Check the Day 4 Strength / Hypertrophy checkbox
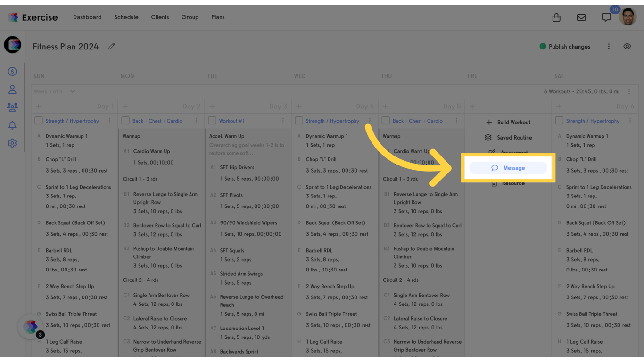This screenshot has width=644, height=362. pyautogui.click(x=299, y=121)
